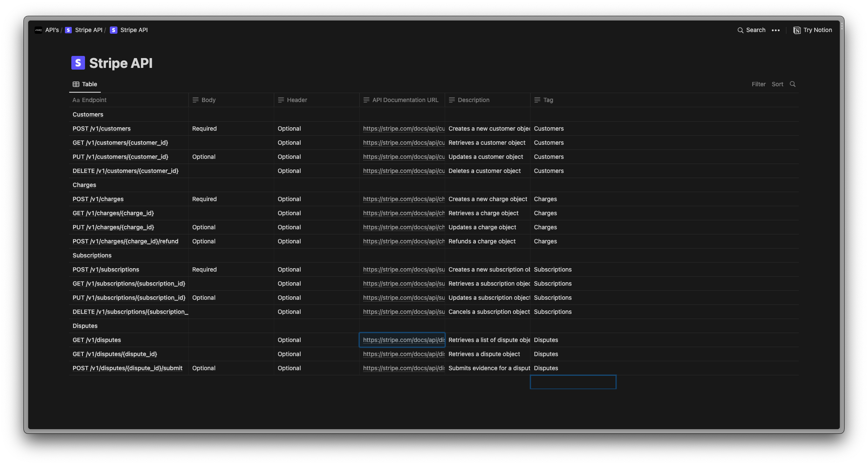
Task: Open the three-dot more options menu
Action: pyautogui.click(x=776, y=30)
